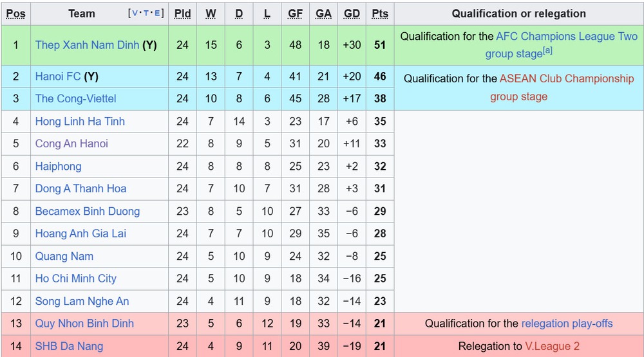Open the Hanoi FC team page

point(58,77)
